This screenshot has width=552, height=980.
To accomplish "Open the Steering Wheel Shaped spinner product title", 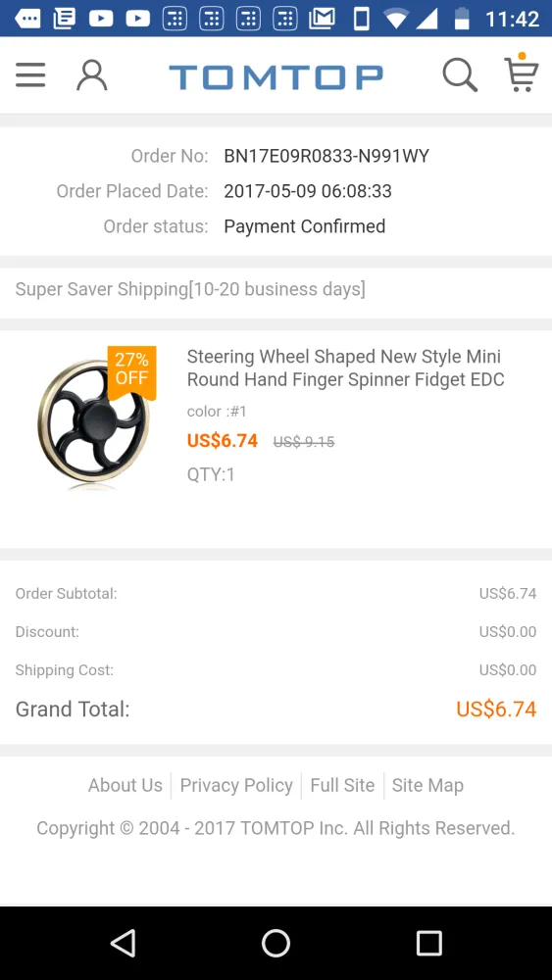I will [x=345, y=368].
